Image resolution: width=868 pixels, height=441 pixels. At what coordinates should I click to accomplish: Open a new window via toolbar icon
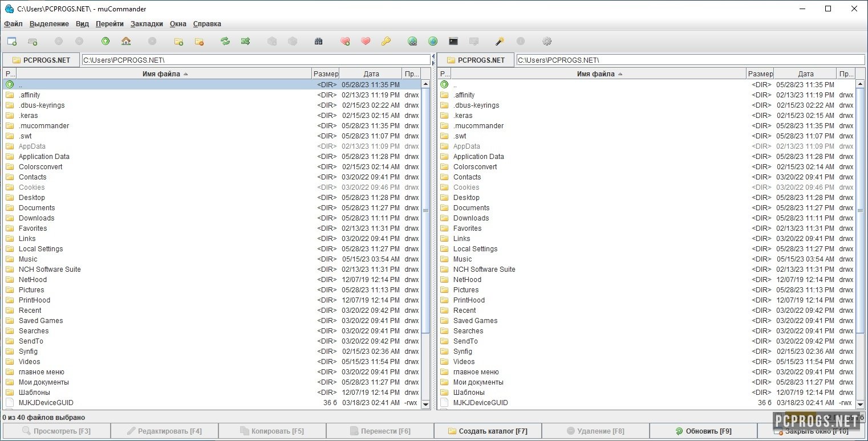[x=12, y=41]
